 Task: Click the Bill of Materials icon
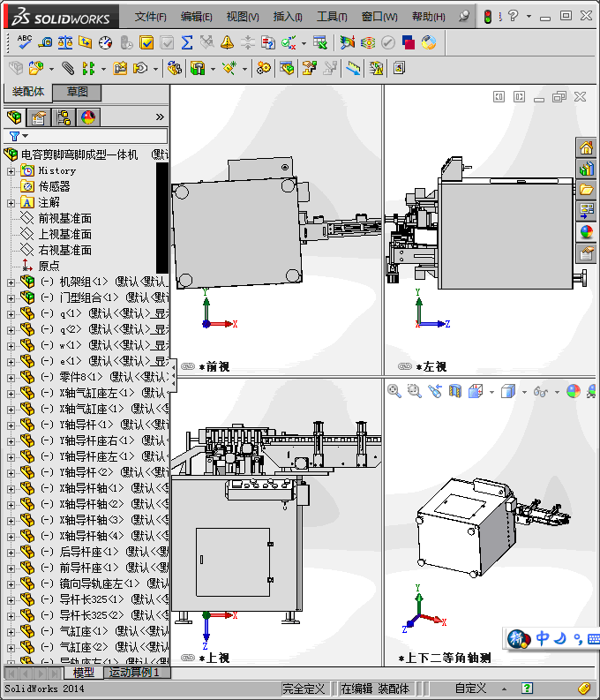pos(287,68)
